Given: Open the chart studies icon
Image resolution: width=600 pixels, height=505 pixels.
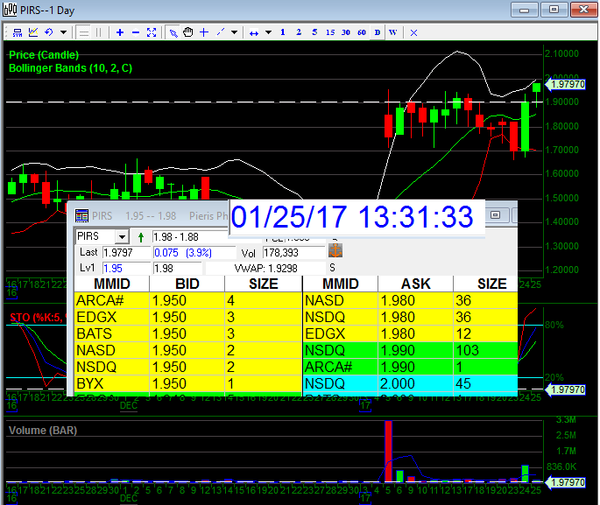Looking at the screenshot, I should click(33, 32).
